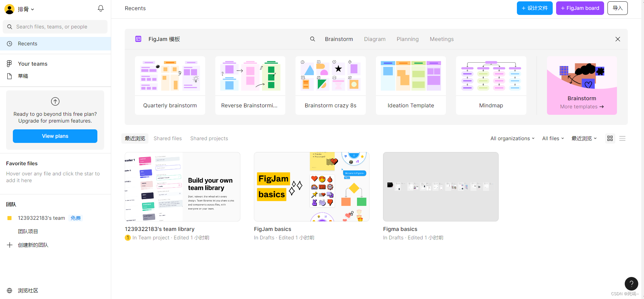Open the Reverse Brainstorming template
644x299 pixels.
[250, 85]
